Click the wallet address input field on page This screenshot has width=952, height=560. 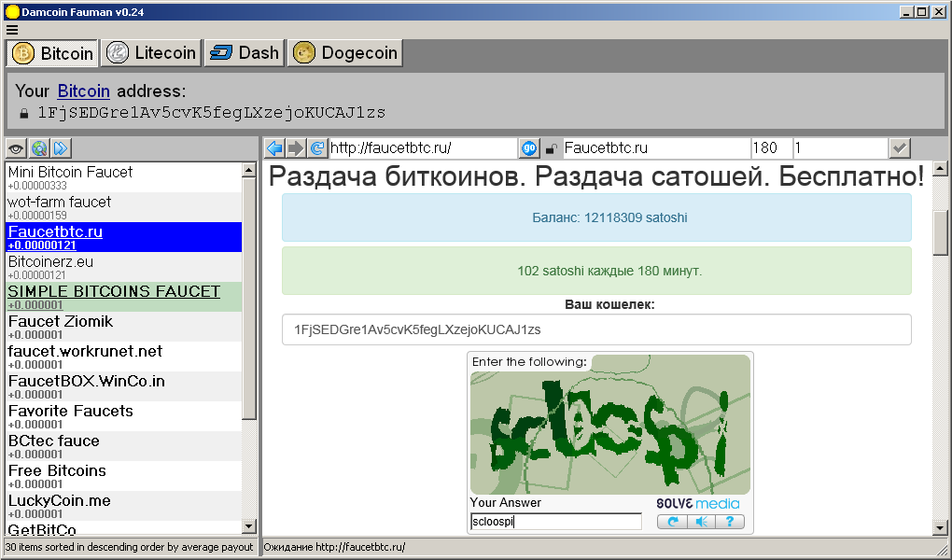pyautogui.click(x=596, y=329)
